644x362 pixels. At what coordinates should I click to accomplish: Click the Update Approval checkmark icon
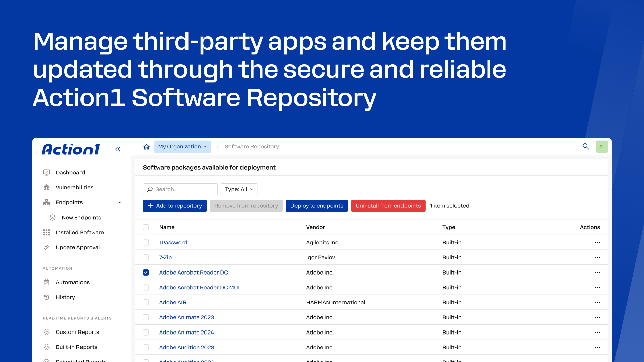(46, 247)
